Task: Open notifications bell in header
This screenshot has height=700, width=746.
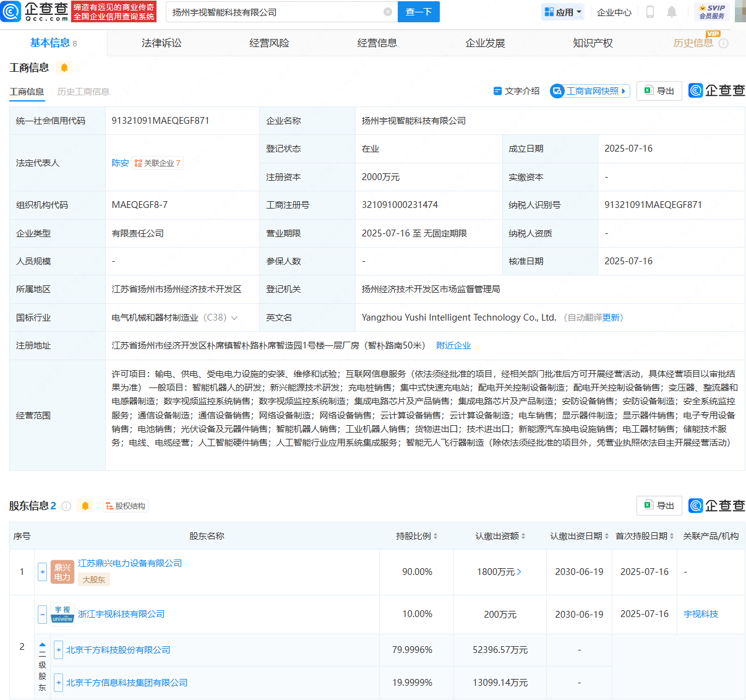Action: (x=672, y=12)
